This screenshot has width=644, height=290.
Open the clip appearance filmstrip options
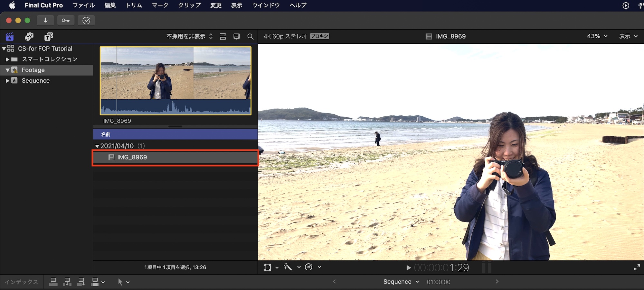click(x=237, y=37)
